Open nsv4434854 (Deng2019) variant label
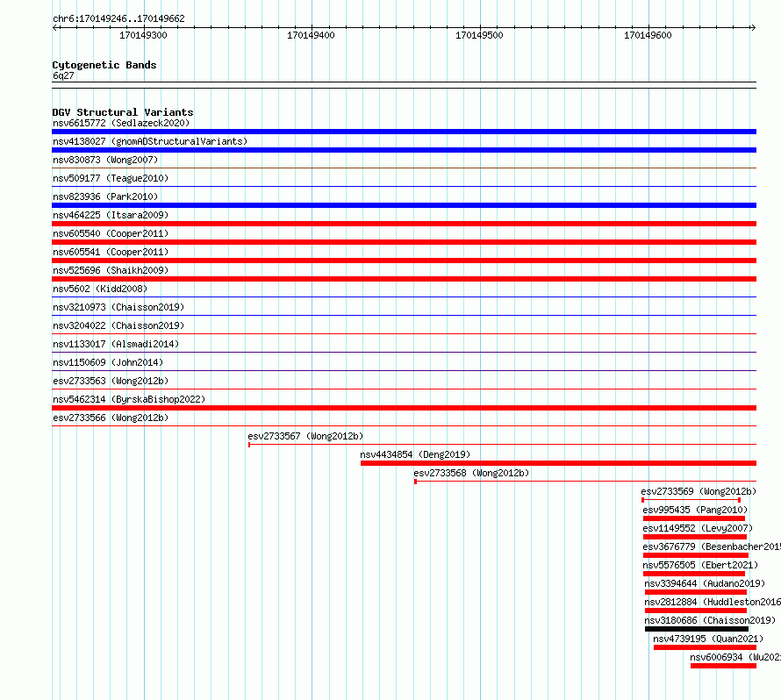The image size is (781, 700). click(x=415, y=454)
